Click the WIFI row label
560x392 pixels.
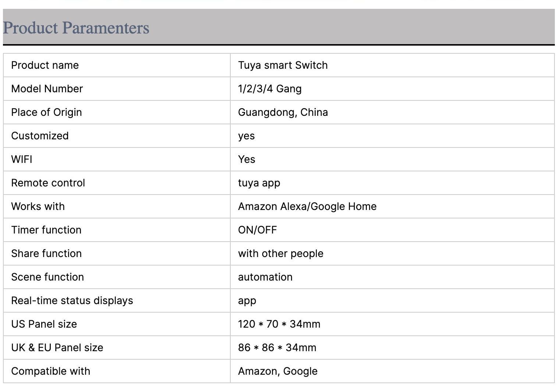point(22,160)
